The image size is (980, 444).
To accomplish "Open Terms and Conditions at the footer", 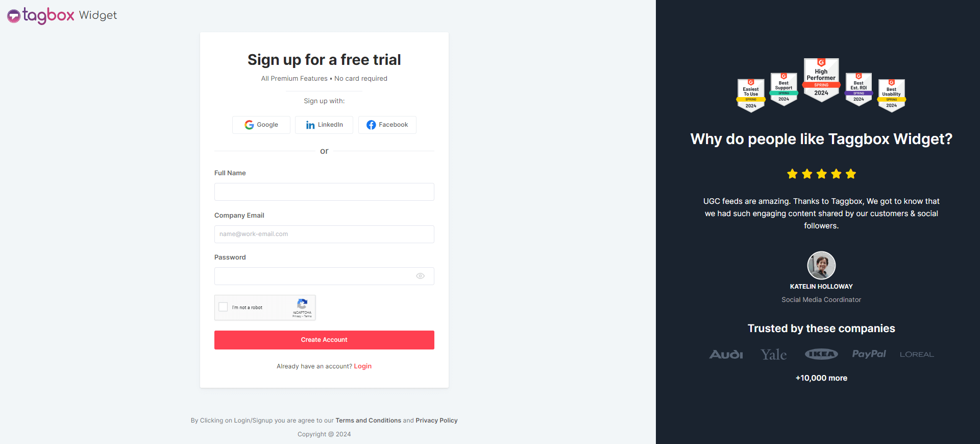I will pos(368,420).
